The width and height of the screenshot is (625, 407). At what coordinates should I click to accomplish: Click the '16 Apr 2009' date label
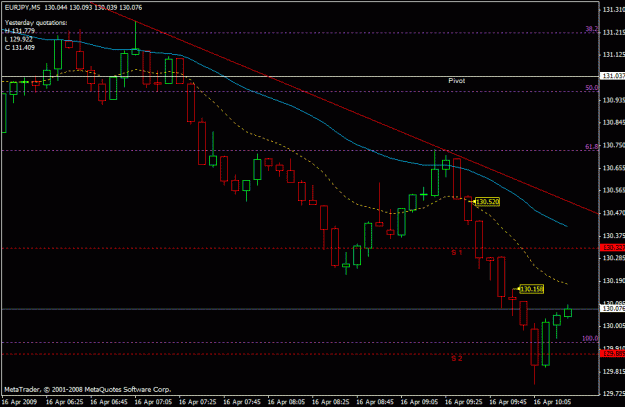click(20, 402)
